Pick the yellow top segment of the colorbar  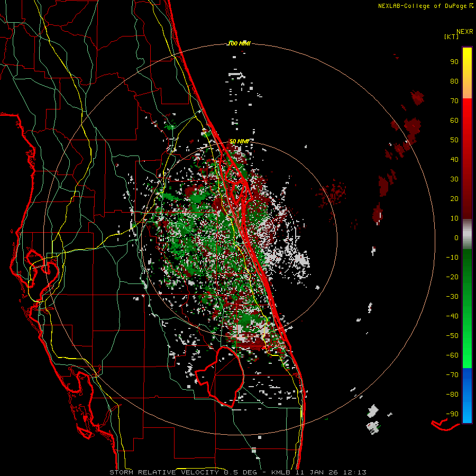pyautogui.click(x=467, y=73)
